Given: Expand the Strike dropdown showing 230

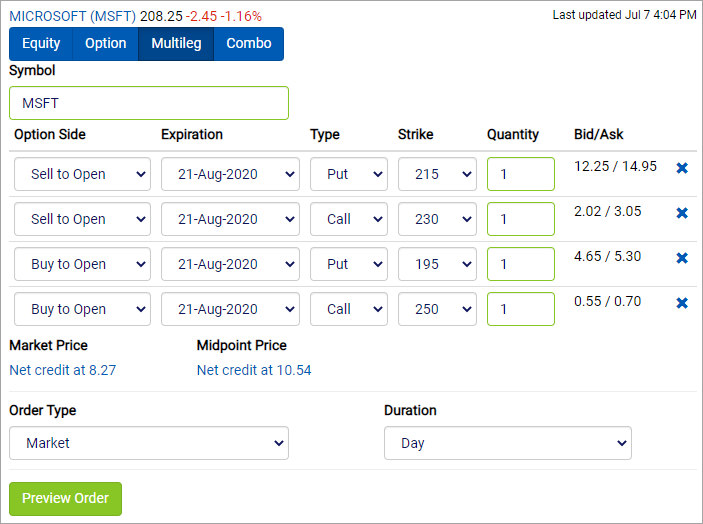Looking at the screenshot, I should click(437, 219).
